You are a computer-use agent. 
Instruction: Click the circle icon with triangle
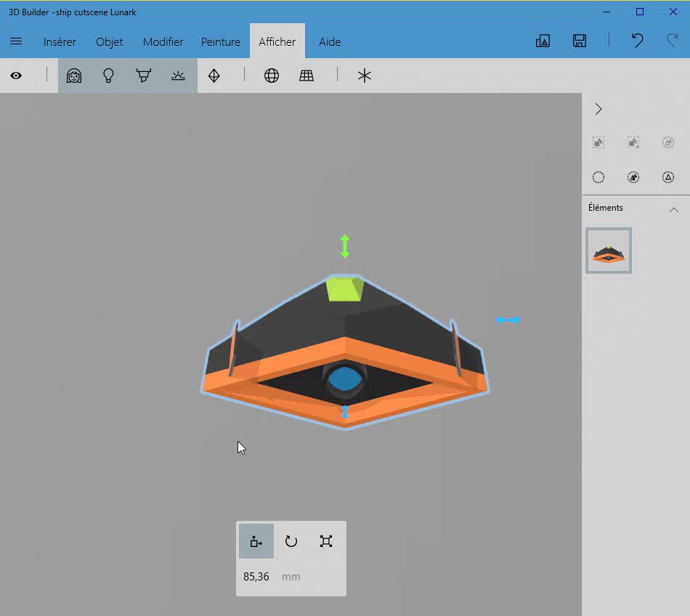tap(668, 177)
